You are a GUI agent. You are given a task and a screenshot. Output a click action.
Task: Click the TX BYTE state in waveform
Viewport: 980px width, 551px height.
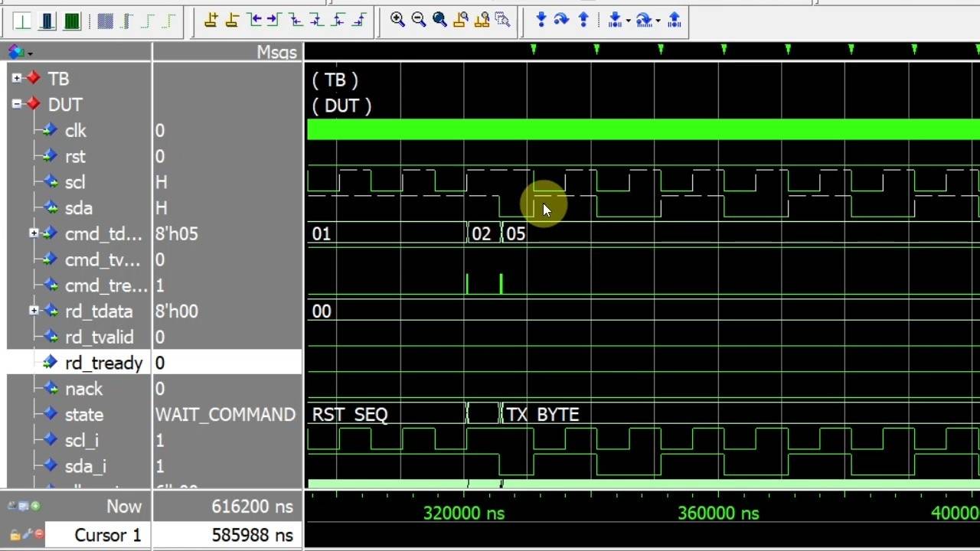pyautogui.click(x=542, y=415)
